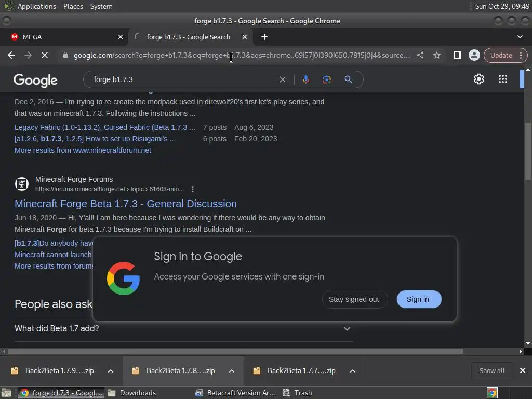
Task: Open More results from www.minecraftforum.net
Action: pyautogui.click(x=83, y=150)
